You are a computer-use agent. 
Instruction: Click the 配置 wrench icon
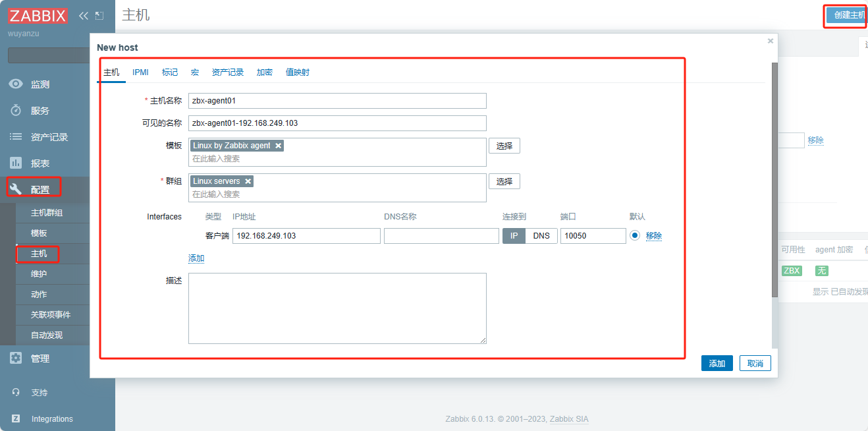pos(16,189)
